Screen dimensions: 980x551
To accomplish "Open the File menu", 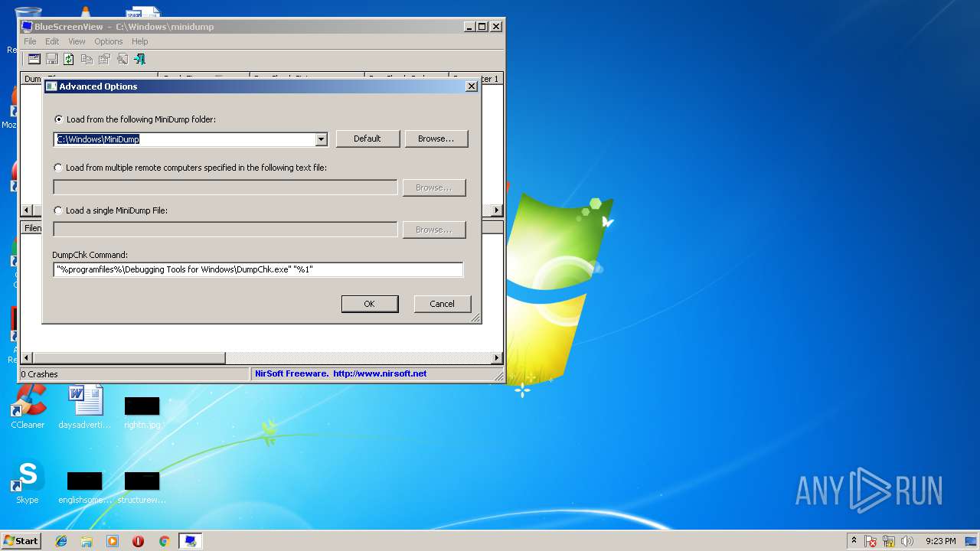I will (30, 41).
